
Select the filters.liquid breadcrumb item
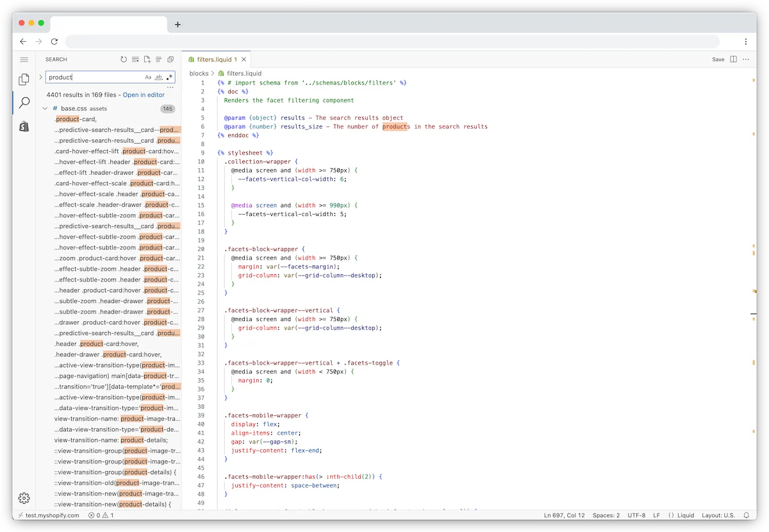(x=240, y=74)
